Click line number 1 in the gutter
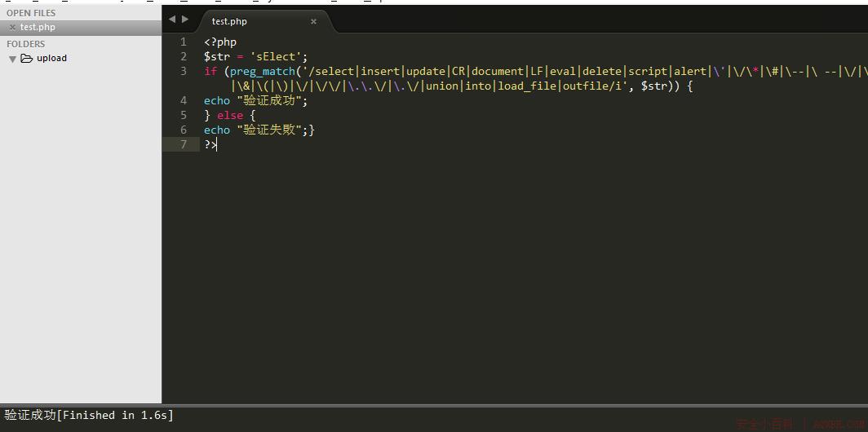 click(x=184, y=42)
